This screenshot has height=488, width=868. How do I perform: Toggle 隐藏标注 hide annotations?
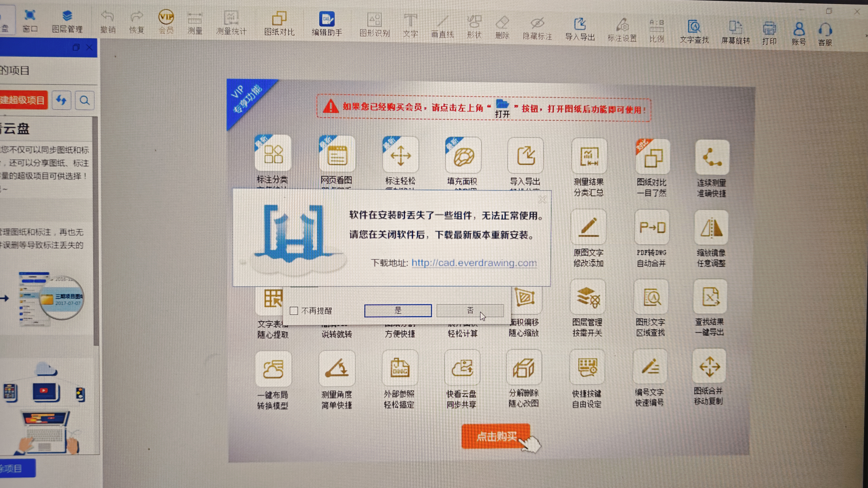pos(537,29)
